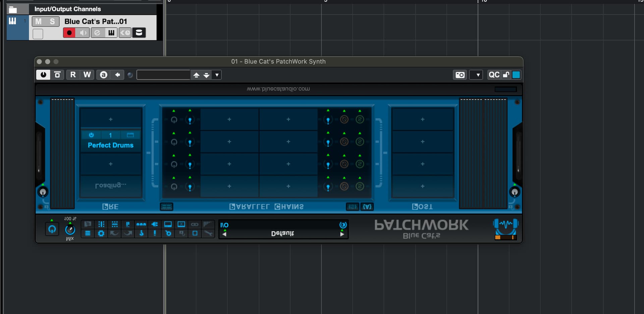Viewport: 644px width, 314px height.
Task: Click the power icon of the top parallel chain
Action: click(x=174, y=120)
